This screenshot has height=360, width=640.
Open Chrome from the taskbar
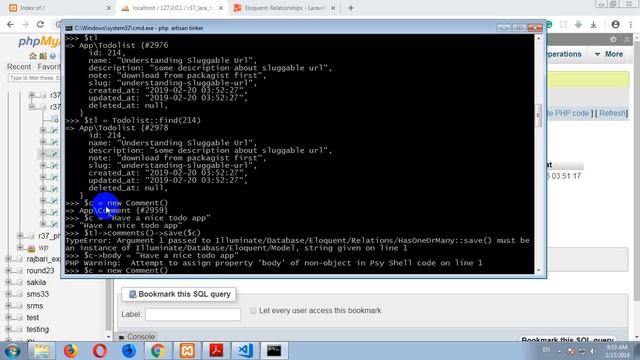pos(158,351)
